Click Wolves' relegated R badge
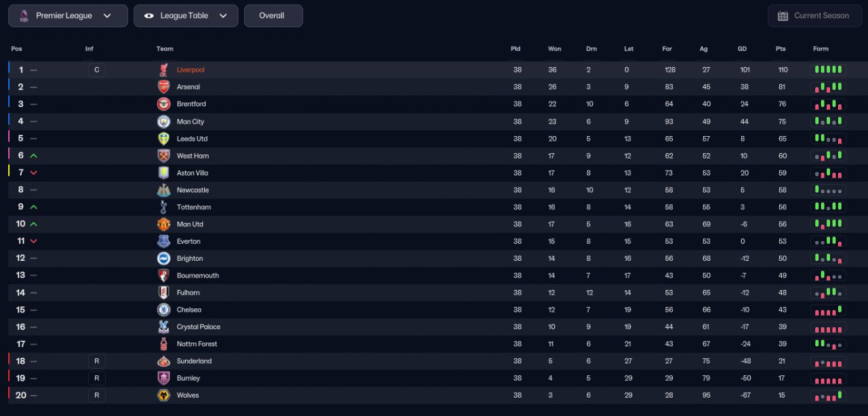 96,395
